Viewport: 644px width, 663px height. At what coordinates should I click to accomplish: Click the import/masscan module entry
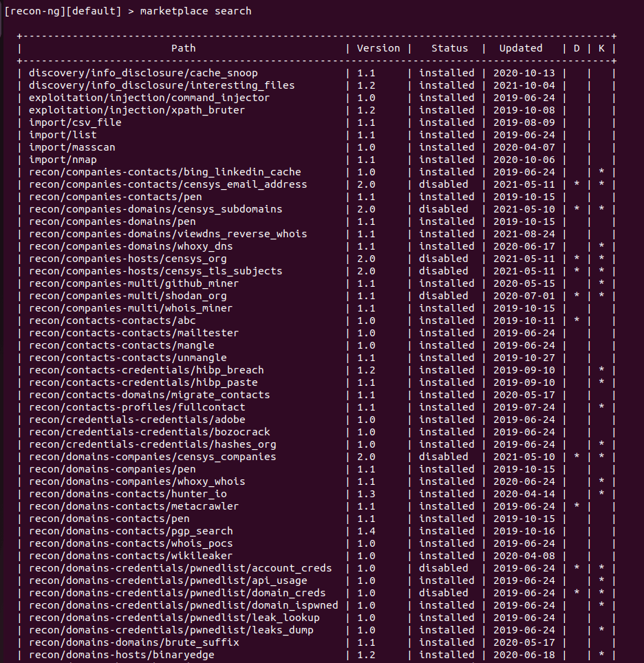[x=72, y=147]
